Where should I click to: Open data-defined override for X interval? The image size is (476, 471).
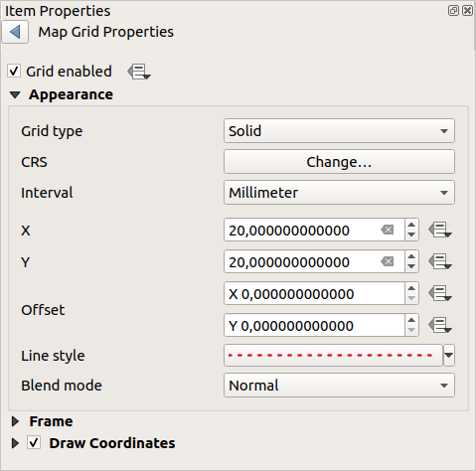[x=440, y=230]
